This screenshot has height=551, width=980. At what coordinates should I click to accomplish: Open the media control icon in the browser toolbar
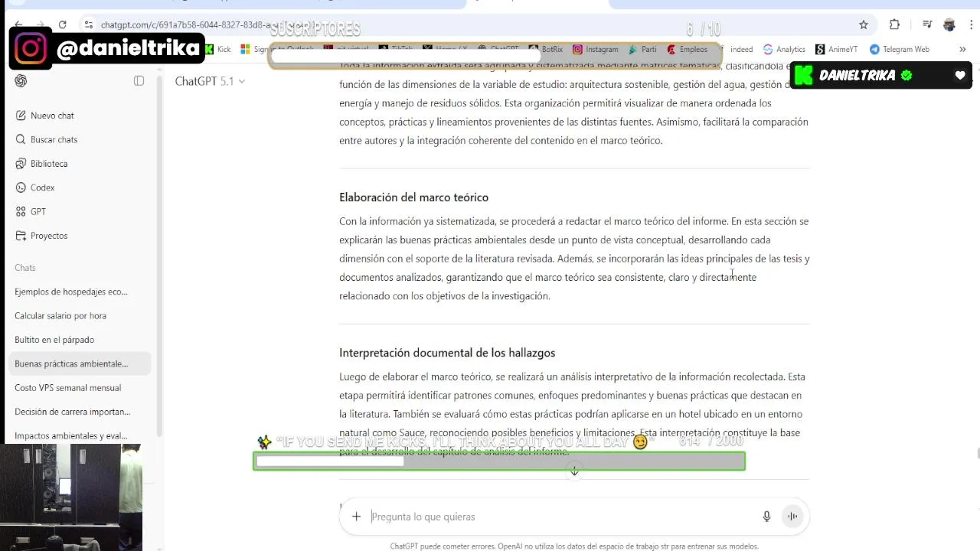coord(927,24)
